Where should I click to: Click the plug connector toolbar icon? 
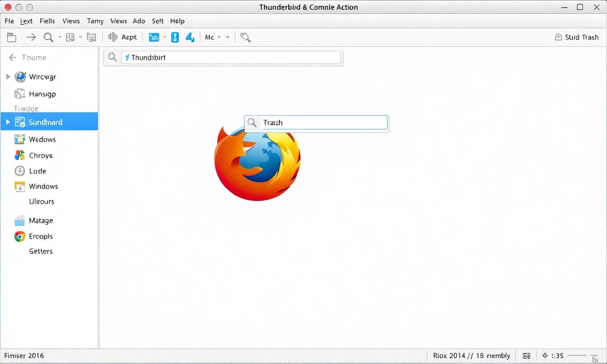(245, 37)
